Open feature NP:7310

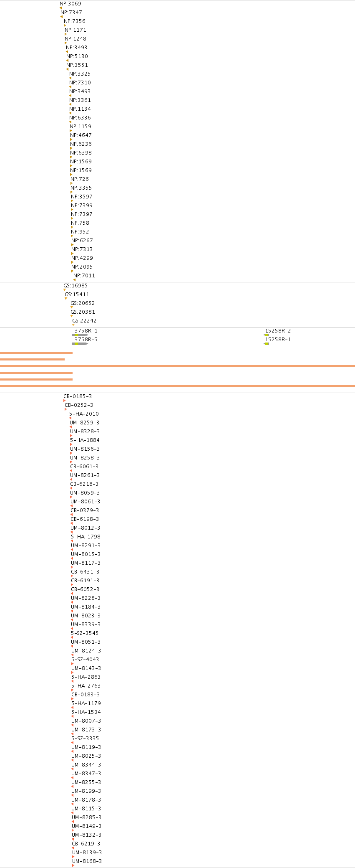[x=80, y=83]
